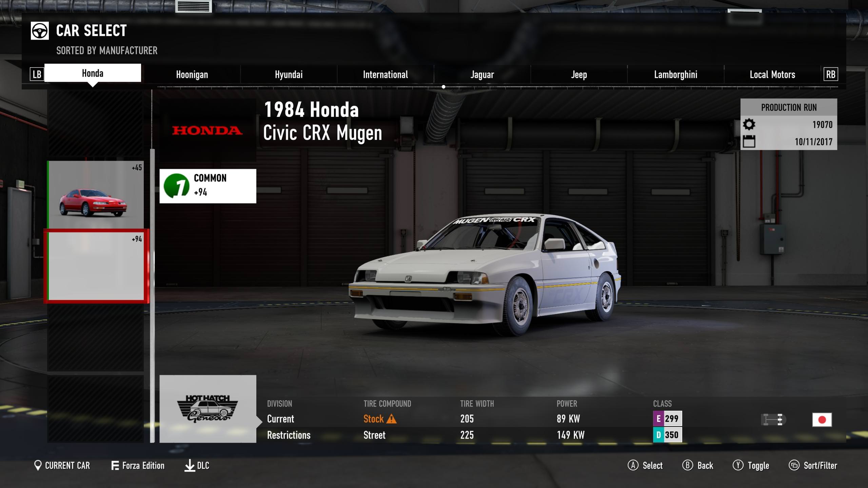Click the green Common rarity badge
The height and width of the screenshot is (488, 868).
tap(177, 185)
